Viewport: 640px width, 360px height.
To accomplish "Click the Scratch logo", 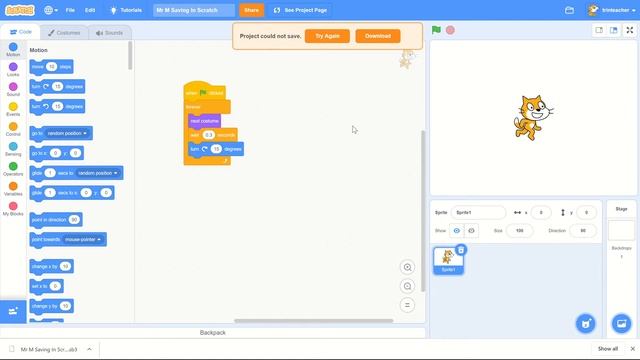I will click(19, 10).
